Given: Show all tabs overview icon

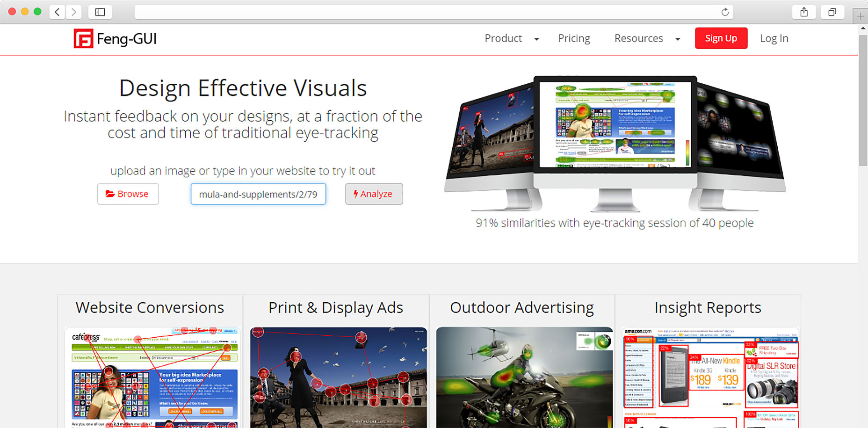Looking at the screenshot, I should [832, 12].
